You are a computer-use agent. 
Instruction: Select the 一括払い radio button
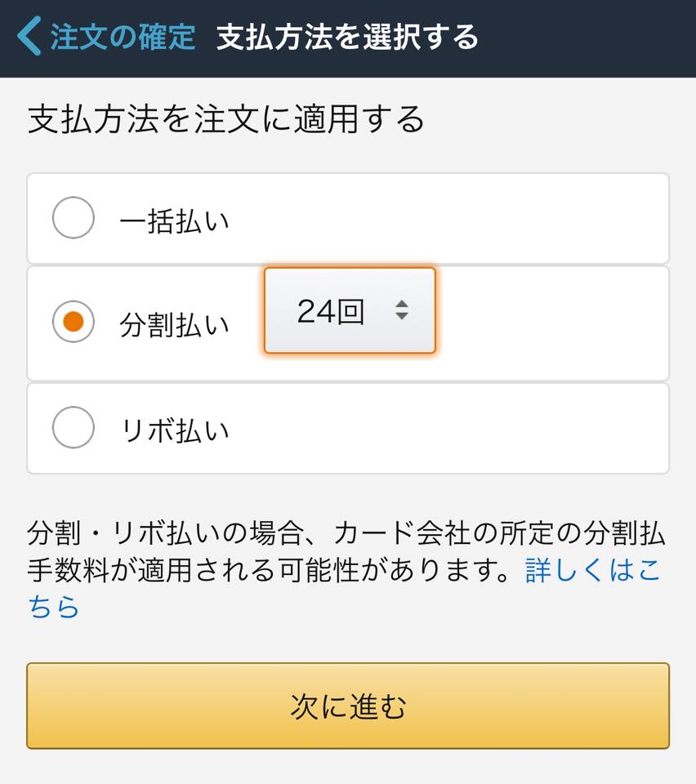click(x=74, y=217)
